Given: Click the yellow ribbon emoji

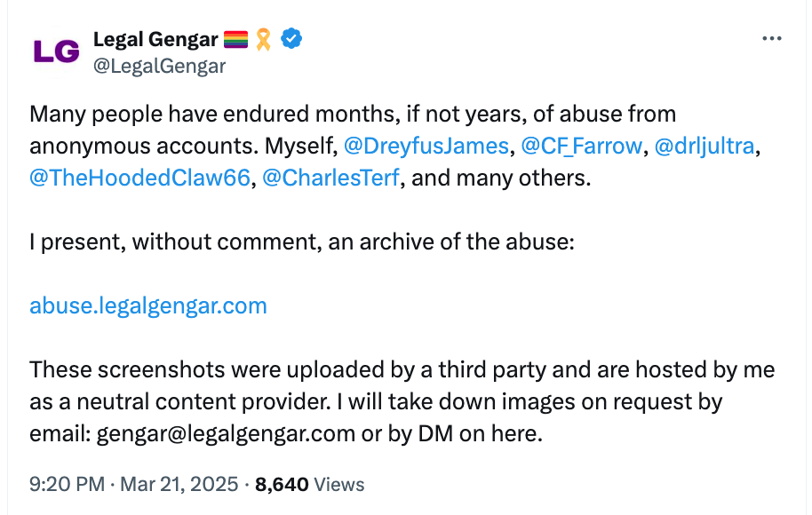Looking at the screenshot, I should coord(264,39).
